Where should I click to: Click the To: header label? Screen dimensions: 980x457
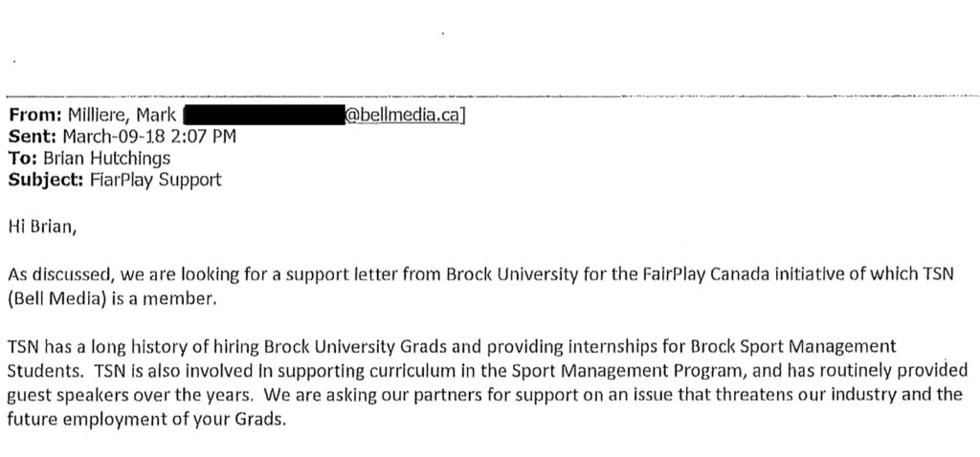point(23,159)
